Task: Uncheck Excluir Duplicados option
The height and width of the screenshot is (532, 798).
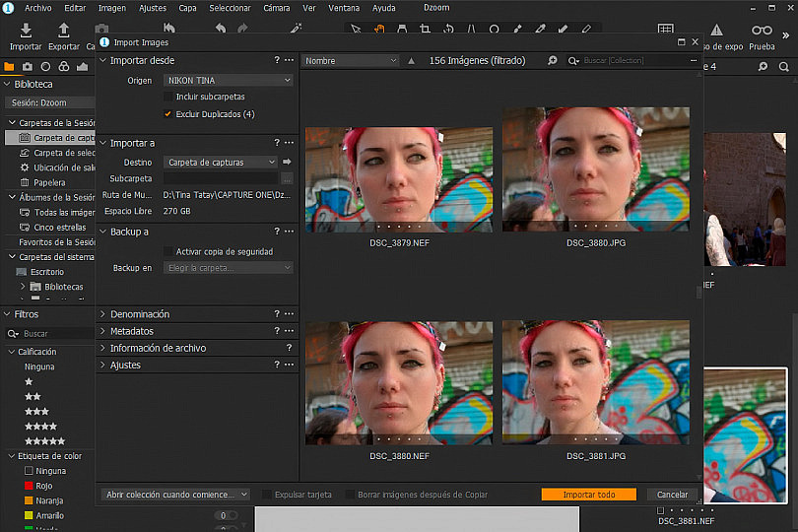Action: 167,114
